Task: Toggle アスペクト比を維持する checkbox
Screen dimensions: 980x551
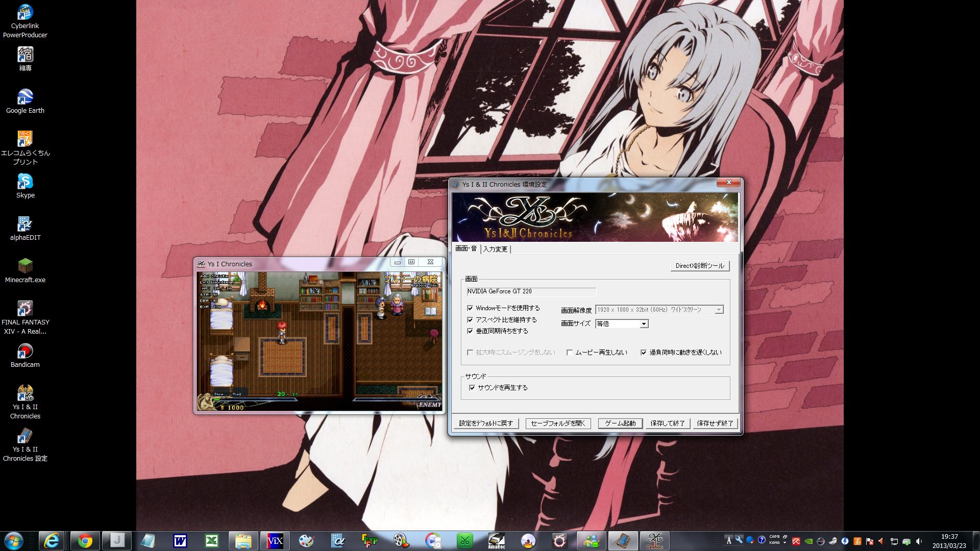Action: (470, 320)
